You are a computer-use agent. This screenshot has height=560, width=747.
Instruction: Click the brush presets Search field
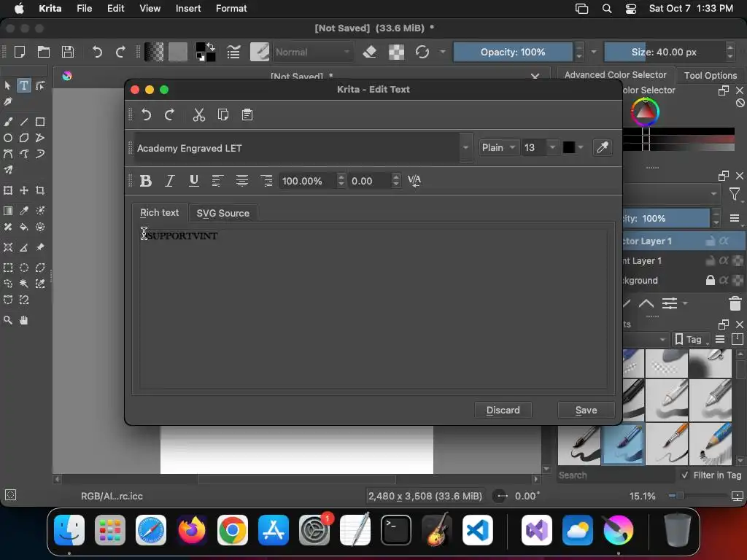pyautogui.click(x=616, y=475)
